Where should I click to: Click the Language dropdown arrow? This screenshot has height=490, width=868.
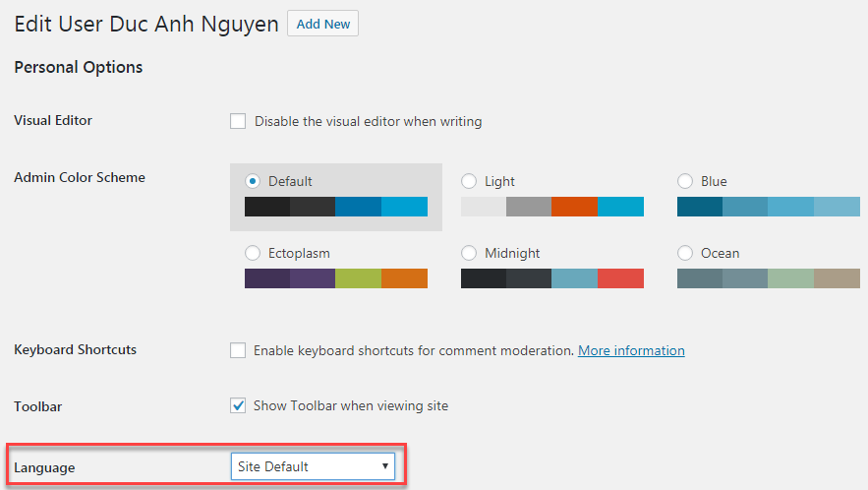click(385, 466)
